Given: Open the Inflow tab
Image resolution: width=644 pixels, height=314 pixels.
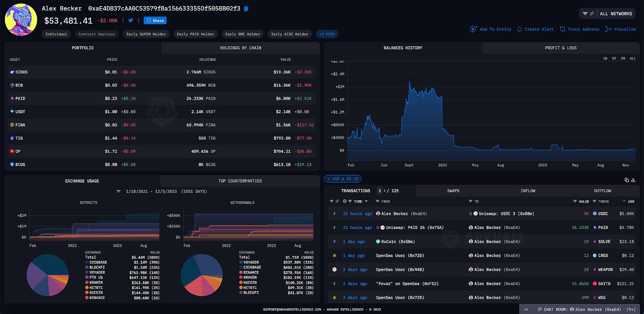Looking at the screenshot, I should [x=528, y=191].
